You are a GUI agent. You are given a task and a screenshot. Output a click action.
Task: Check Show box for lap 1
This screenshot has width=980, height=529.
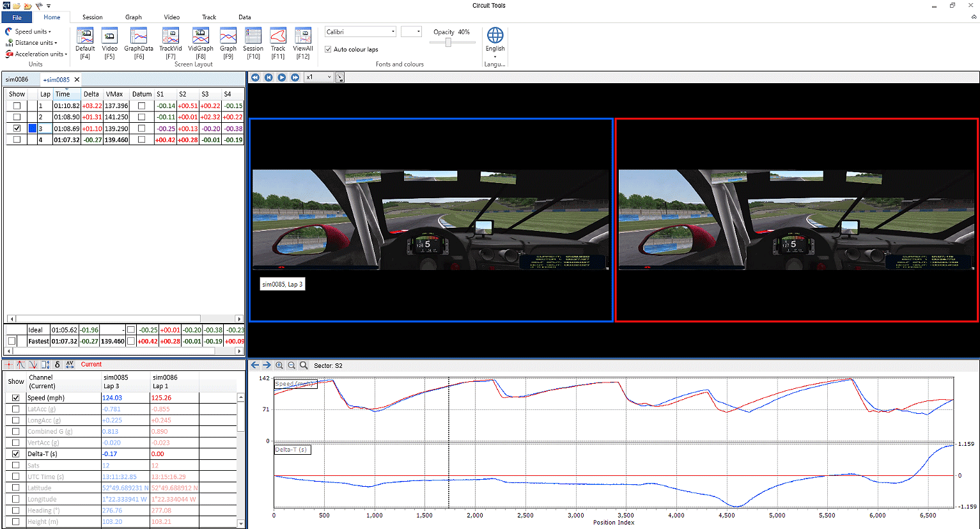[17, 106]
